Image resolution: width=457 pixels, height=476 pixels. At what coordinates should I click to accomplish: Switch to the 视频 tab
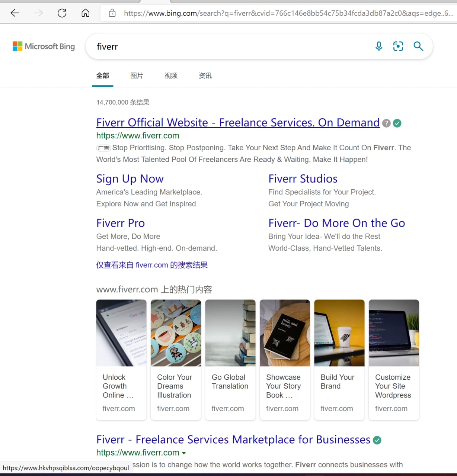(x=171, y=75)
